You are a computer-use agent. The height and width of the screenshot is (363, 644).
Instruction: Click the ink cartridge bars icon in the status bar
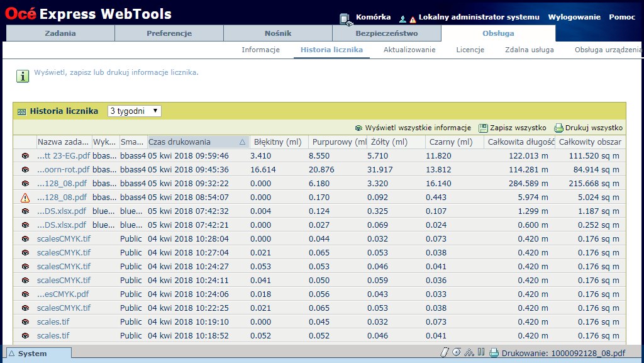[x=481, y=352]
